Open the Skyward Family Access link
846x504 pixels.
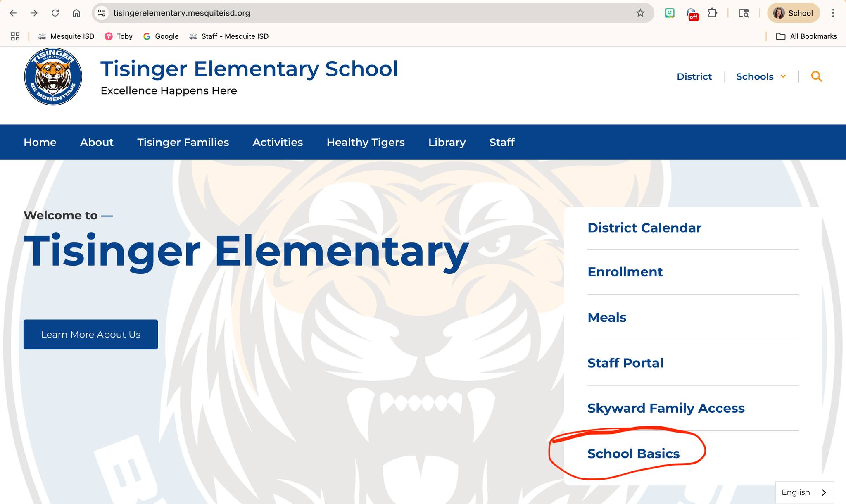coord(666,409)
